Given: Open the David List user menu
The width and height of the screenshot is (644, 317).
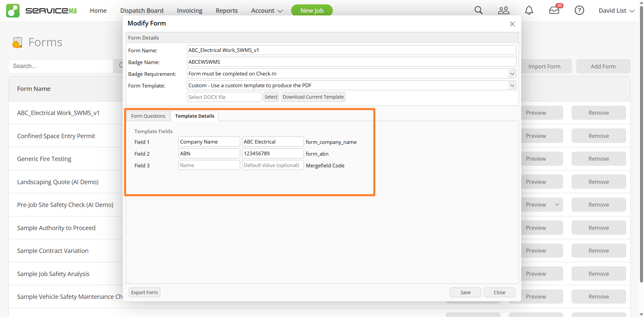Looking at the screenshot, I should pos(616,10).
